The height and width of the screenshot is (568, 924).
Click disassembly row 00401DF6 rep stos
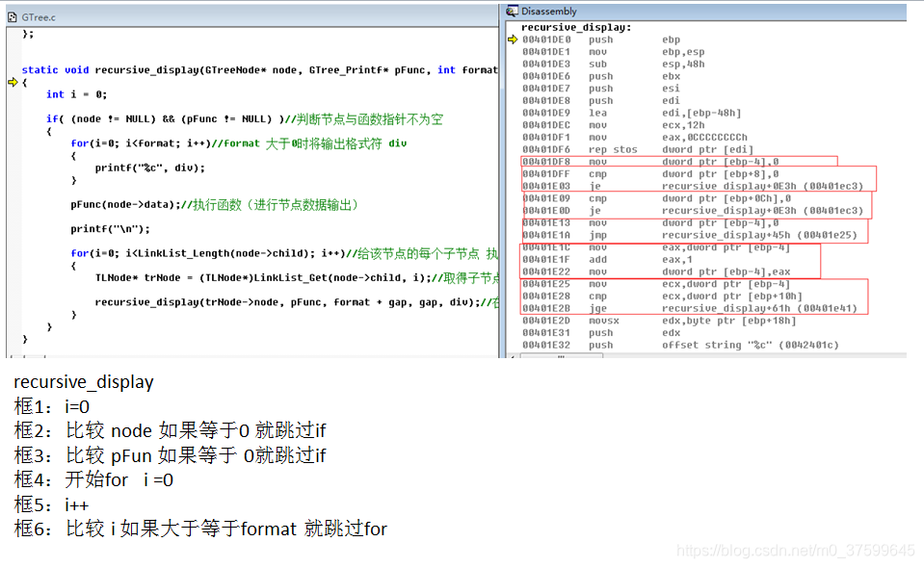[638, 149]
